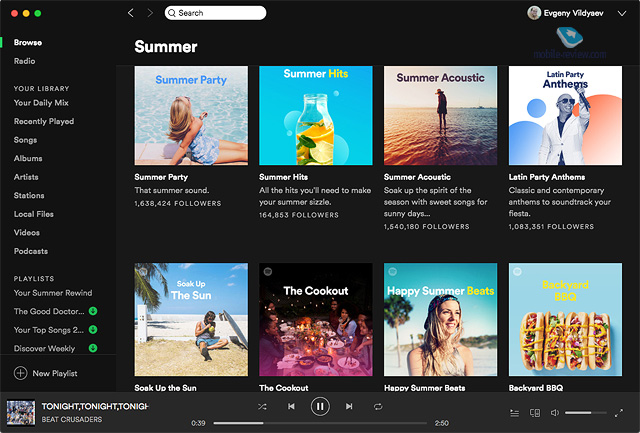This screenshot has width=640, height=433.
Task: Click the Search field
Action: [216, 13]
